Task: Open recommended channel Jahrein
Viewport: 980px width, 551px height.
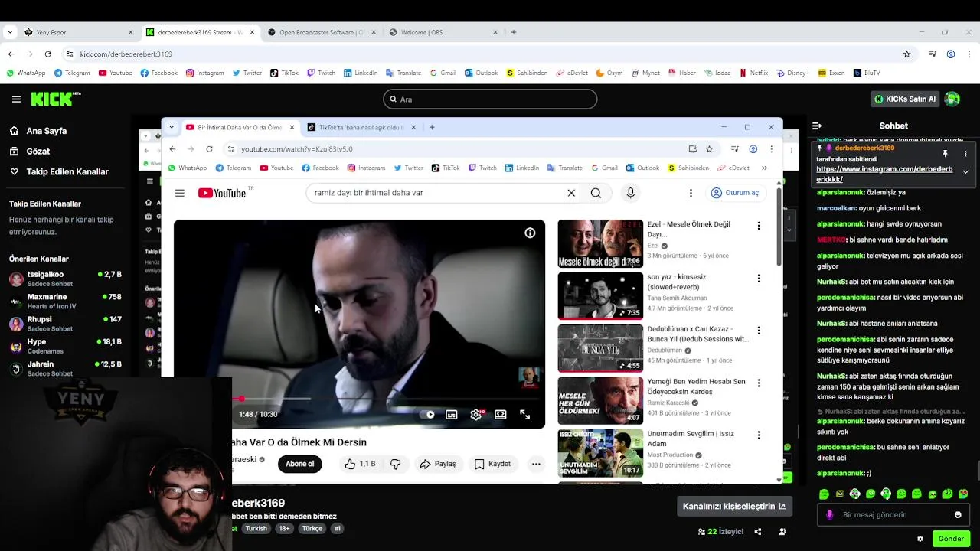Action: coord(65,369)
